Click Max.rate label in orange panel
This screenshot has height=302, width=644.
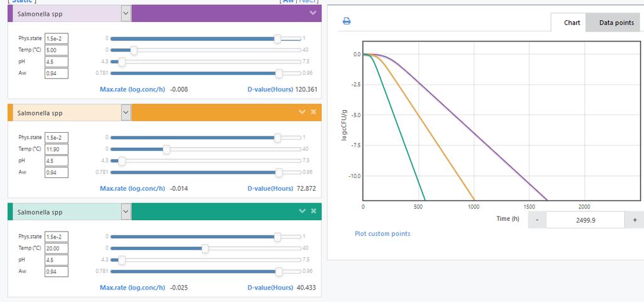pyautogui.click(x=133, y=188)
